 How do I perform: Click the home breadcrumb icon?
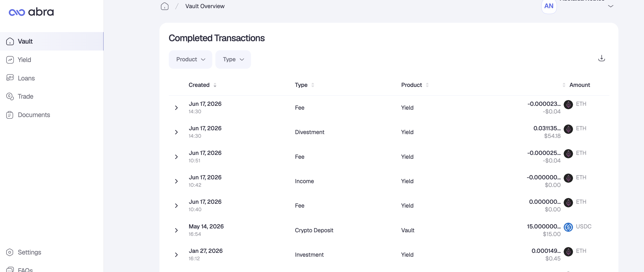coord(164,6)
